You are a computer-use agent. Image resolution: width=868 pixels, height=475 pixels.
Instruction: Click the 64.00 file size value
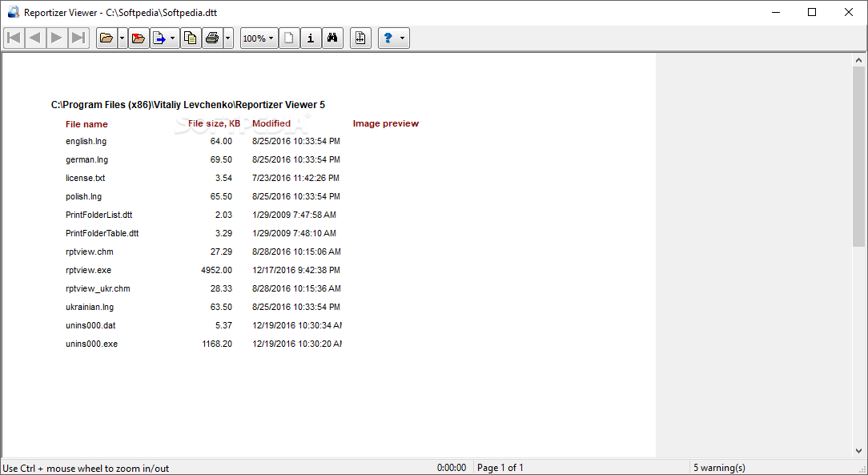[221, 141]
